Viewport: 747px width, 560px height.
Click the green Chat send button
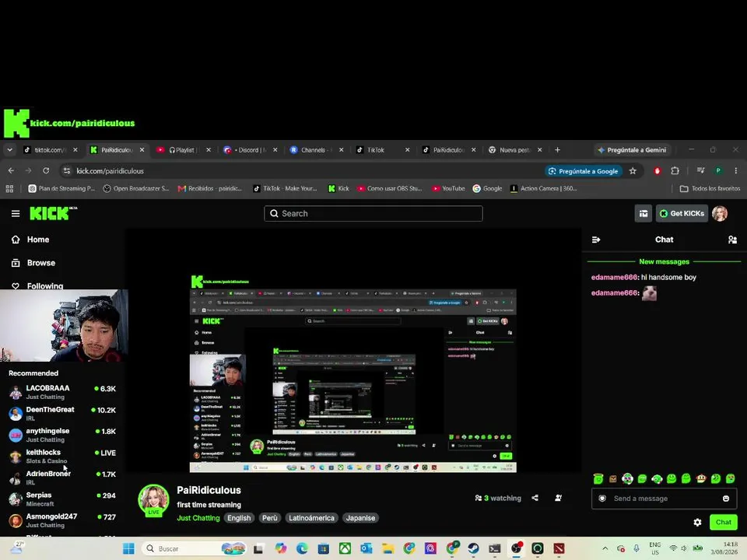click(x=723, y=523)
